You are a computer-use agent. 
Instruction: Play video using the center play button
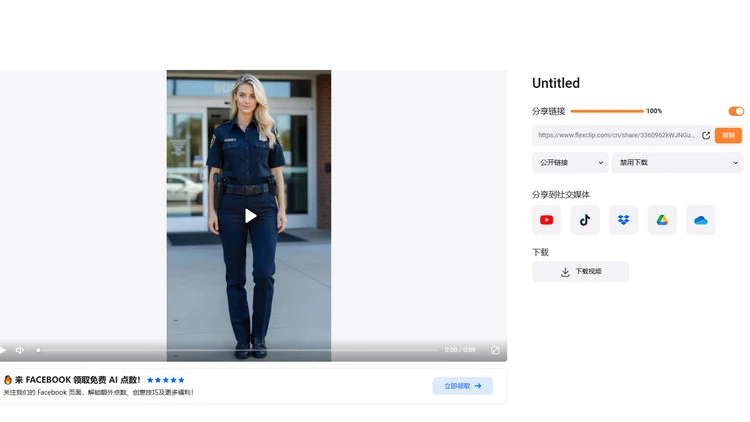[x=250, y=216]
